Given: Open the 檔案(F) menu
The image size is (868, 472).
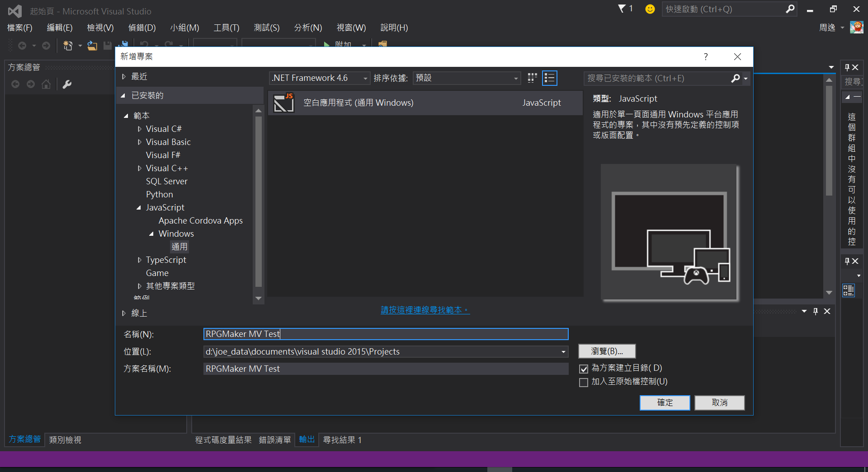Looking at the screenshot, I should coord(20,28).
